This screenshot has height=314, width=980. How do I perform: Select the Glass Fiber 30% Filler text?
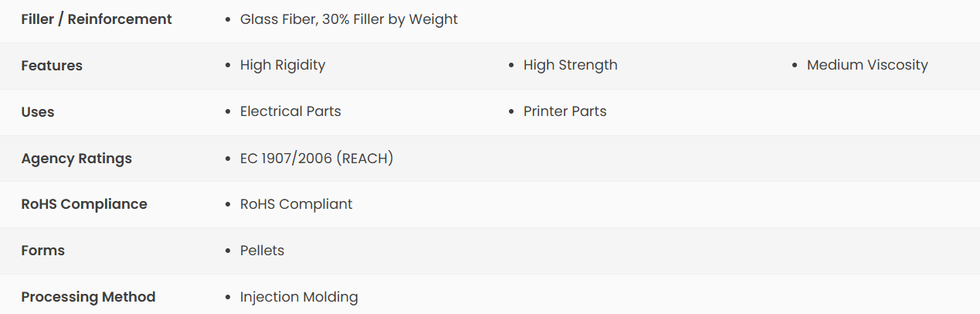click(x=348, y=19)
